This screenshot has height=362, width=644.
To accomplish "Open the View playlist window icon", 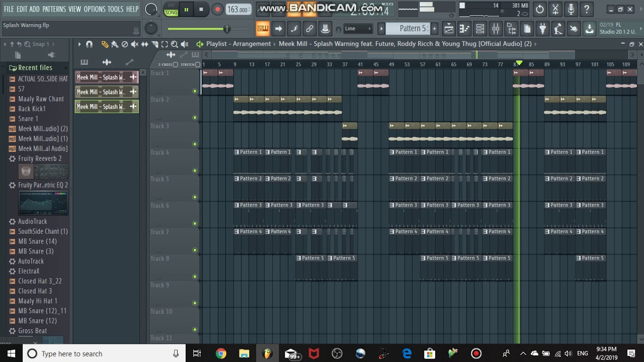I will [449, 29].
